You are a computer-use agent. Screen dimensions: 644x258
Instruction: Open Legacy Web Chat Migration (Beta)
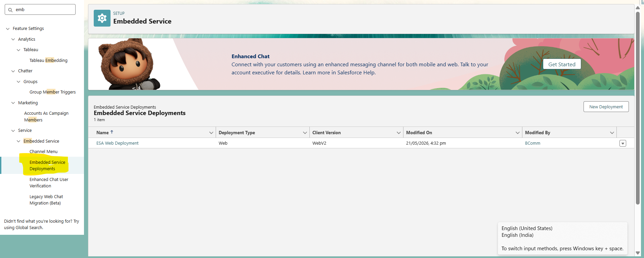pos(46,199)
